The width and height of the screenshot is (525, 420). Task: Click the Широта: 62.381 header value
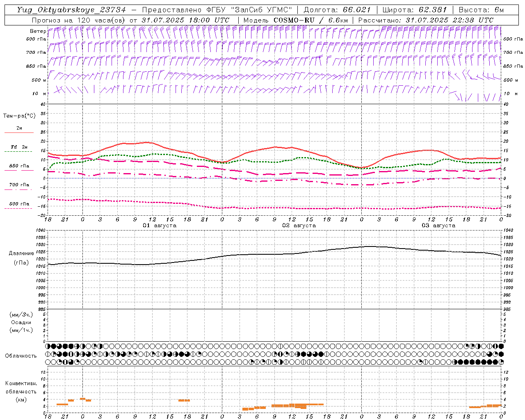pyautogui.click(x=414, y=10)
